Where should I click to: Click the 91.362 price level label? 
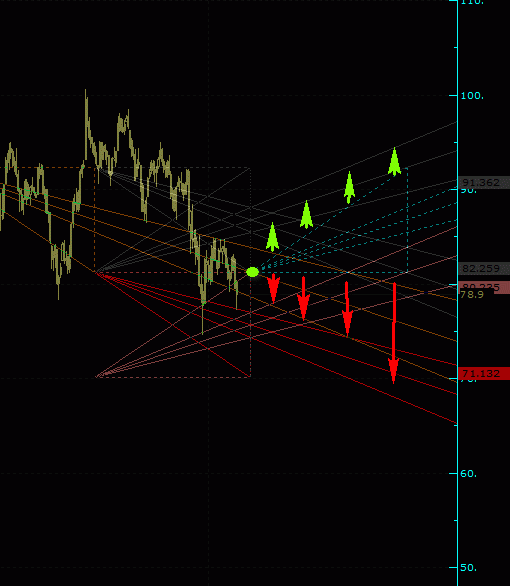(484, 182)
